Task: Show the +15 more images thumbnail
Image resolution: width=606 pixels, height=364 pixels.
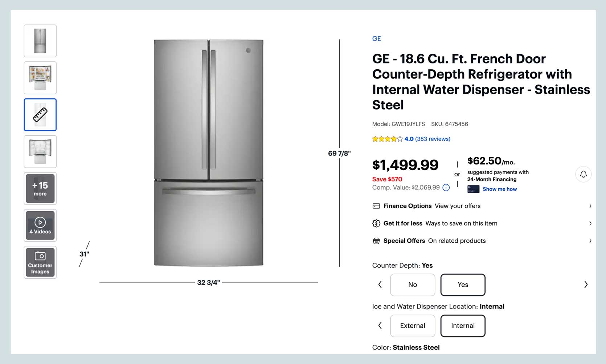Action: coord(40,189)
